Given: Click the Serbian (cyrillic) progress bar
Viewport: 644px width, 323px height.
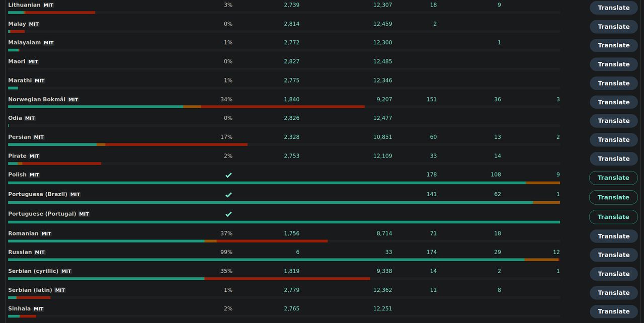Looking at the screenshot, I should [x=284, y=279].
